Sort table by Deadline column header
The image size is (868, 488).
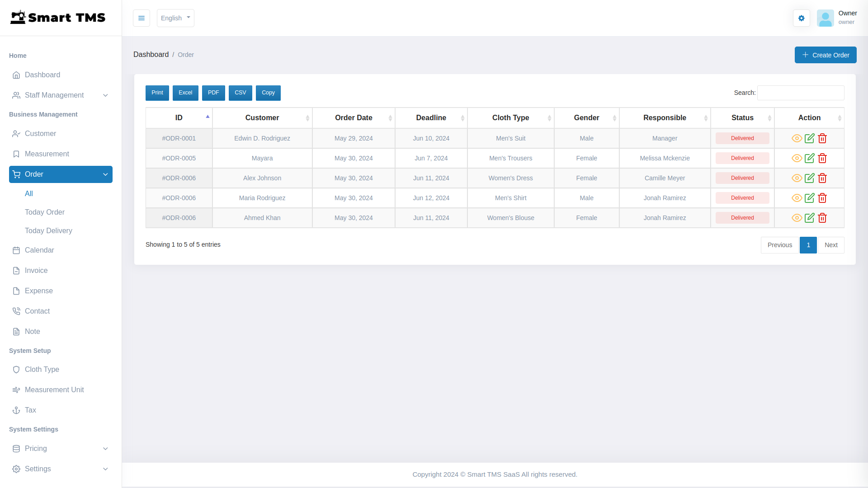pyautogui.click(x=431, y=118)
